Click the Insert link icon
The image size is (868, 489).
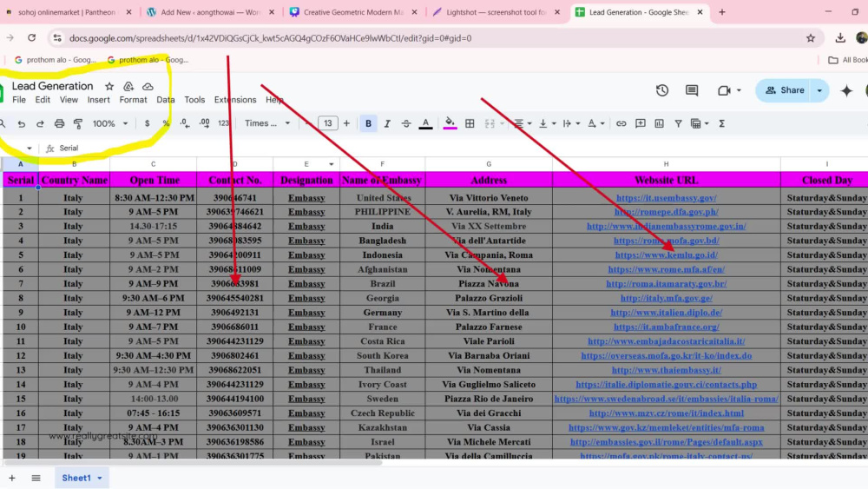coord(621,123)
